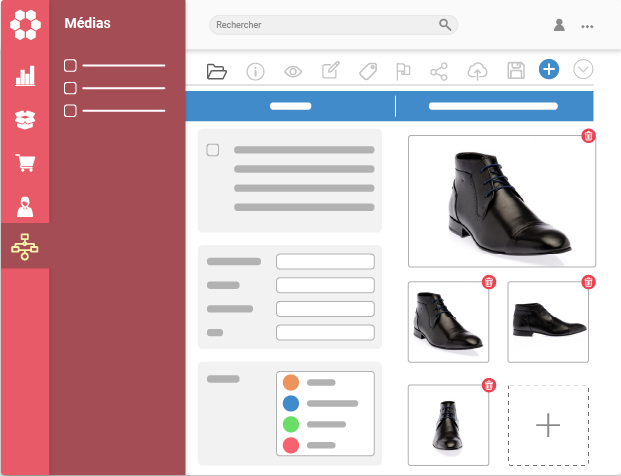
Task: Delete the angled boot small thumbnail
Action: (489, 282)
